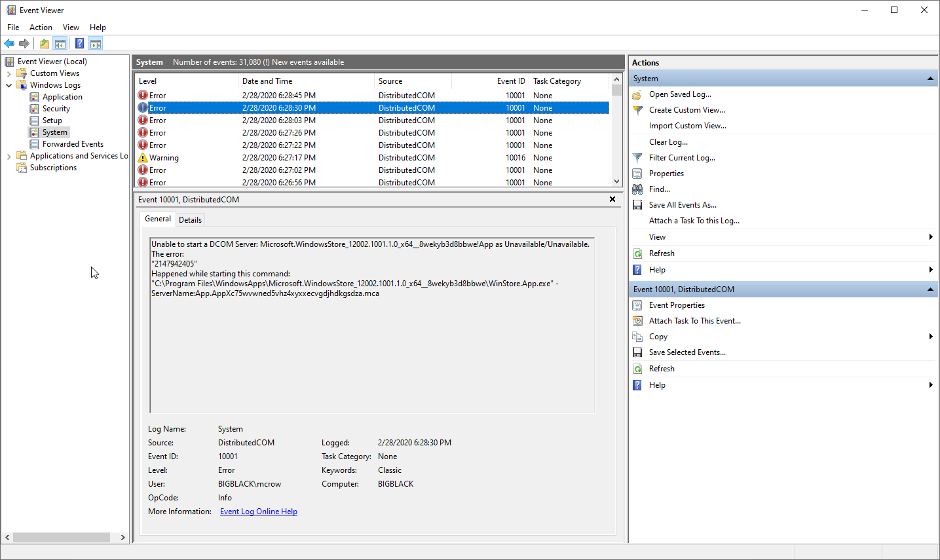Click the user value BIGBLACK\mcrow
Viewport: 940px width, 560px height.
[250, 484]
